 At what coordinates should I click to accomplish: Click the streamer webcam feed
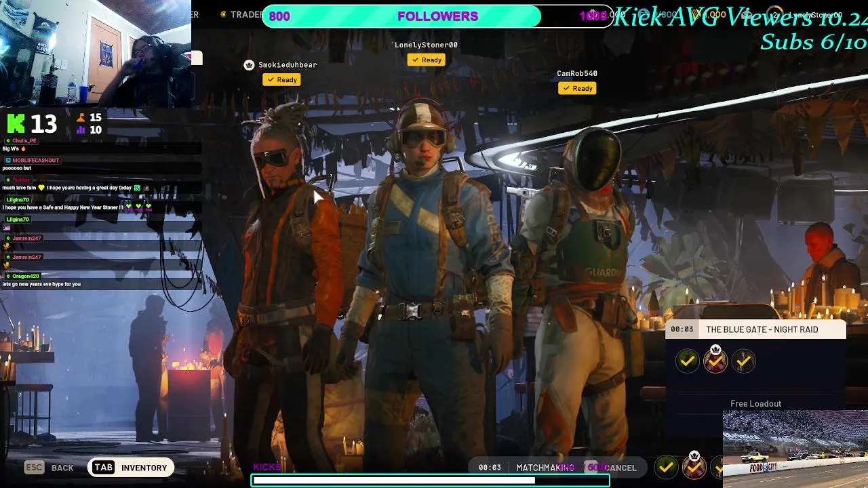click(96, 54)
